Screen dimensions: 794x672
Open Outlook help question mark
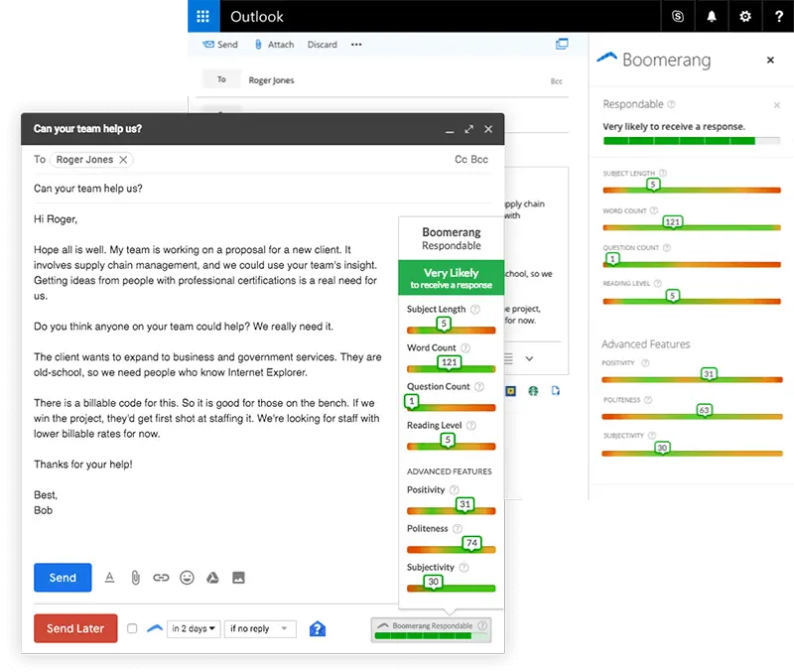pyautogui.click(x=779, y=16)
